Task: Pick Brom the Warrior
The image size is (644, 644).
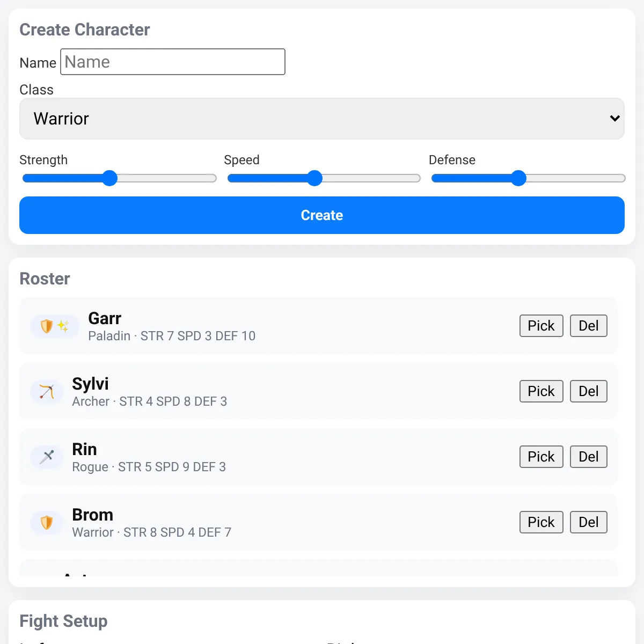Action: [541, 522]
